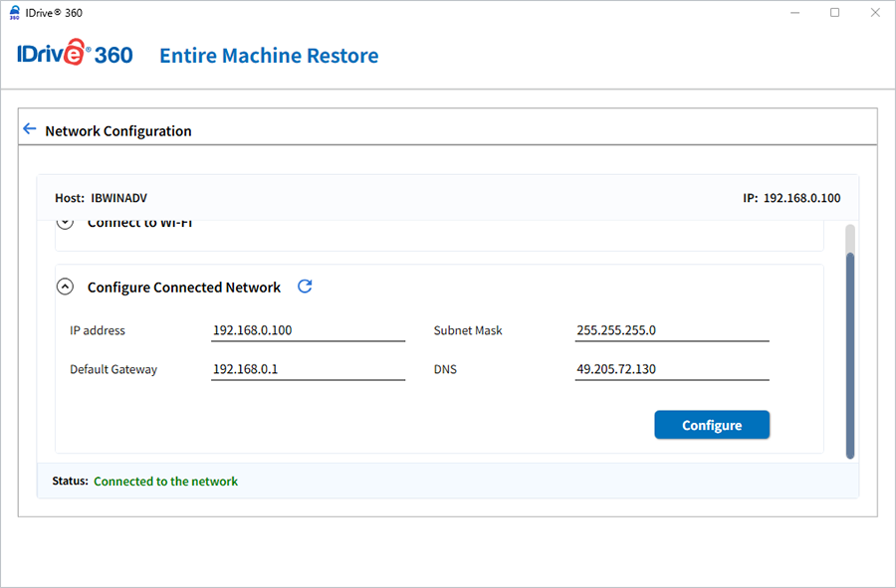Edit the DNS field
The width and height of the screenshot is (896, 588).
tap(672, 369)
